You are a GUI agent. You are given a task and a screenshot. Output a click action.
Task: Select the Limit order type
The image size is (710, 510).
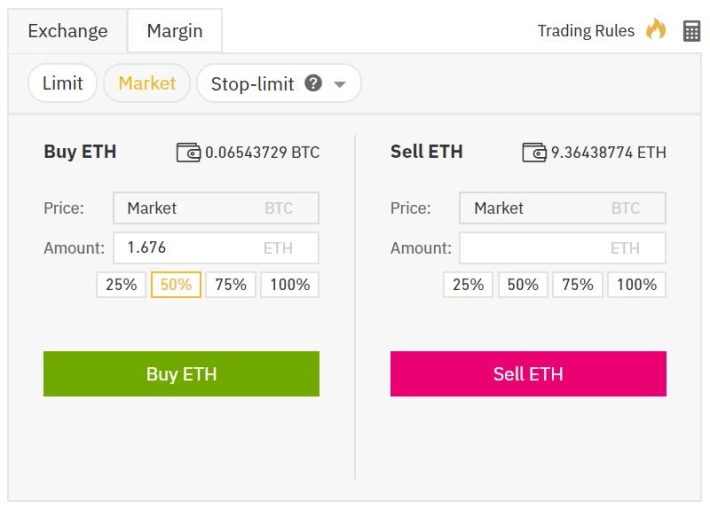62,83
